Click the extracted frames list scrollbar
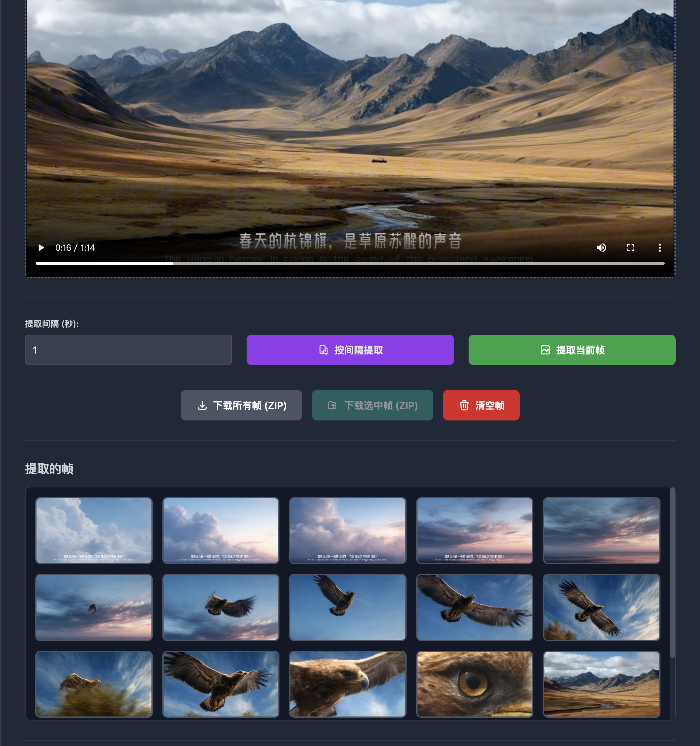 click(673, 572)
